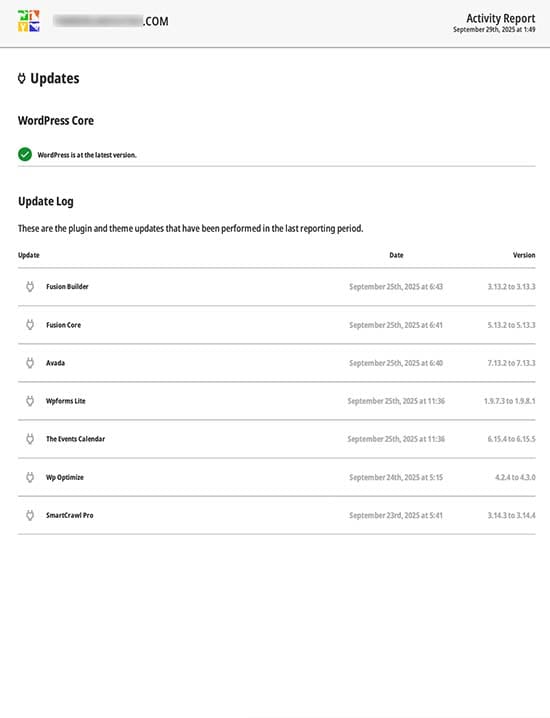Select the Date column header
Screen dimensions: 550x718
396,255
